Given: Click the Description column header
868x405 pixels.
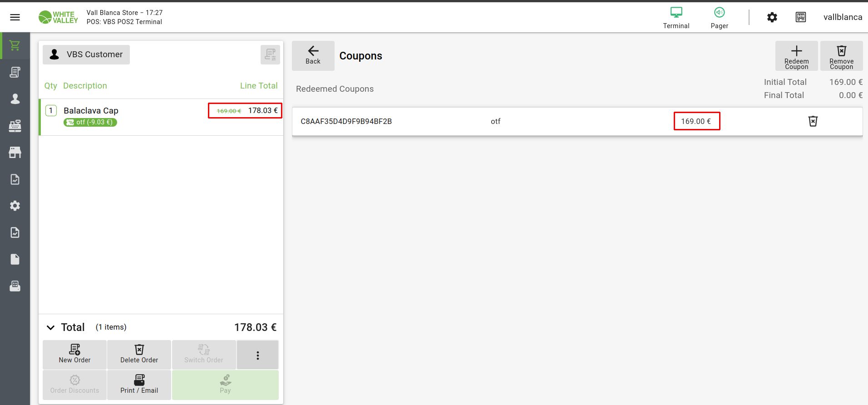Looking at the screenshot, I should pyautogui.click(x=85, y=86).
